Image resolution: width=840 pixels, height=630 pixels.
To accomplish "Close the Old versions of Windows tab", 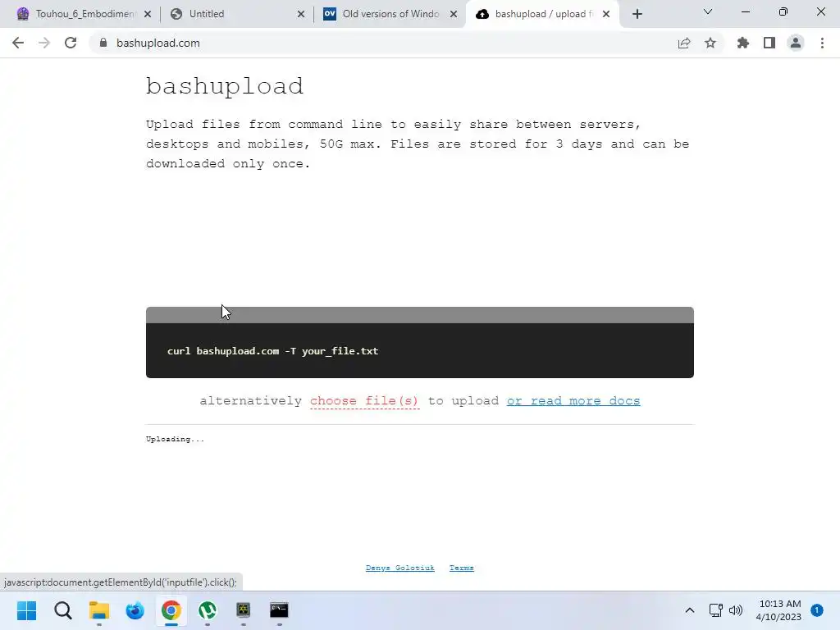I will coord(454,14).
